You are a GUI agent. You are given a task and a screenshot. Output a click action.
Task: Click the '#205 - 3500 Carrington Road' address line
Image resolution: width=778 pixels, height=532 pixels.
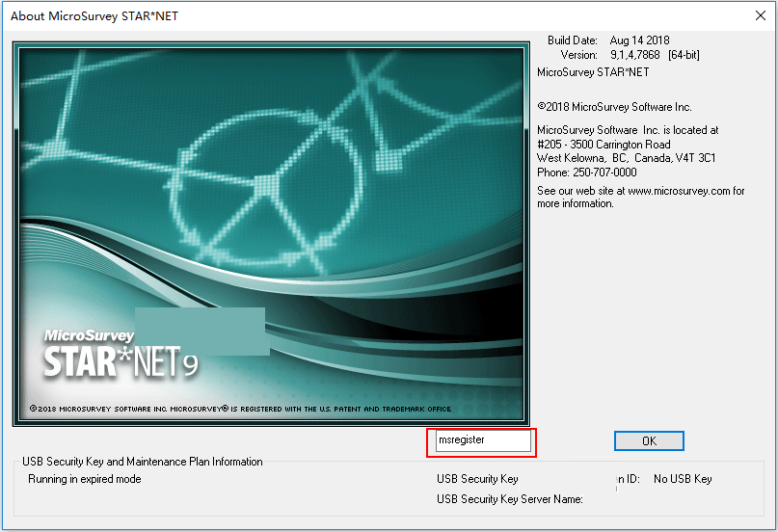(604, 145)
